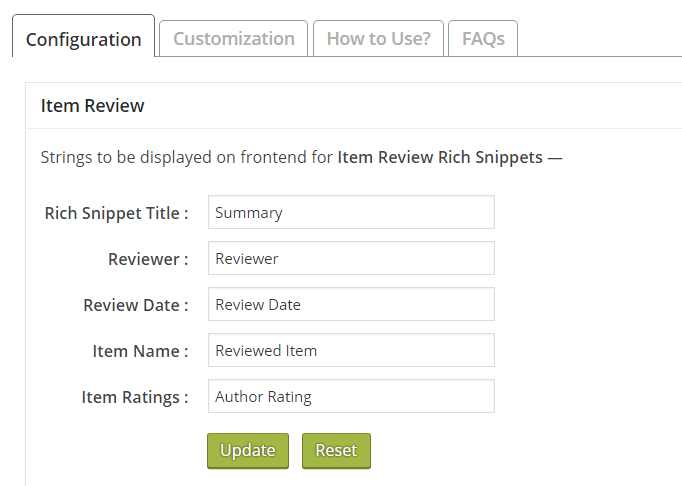Click the Item Review panel heading
This screenshot has height=486, width=682.
(x=93, y=106)
